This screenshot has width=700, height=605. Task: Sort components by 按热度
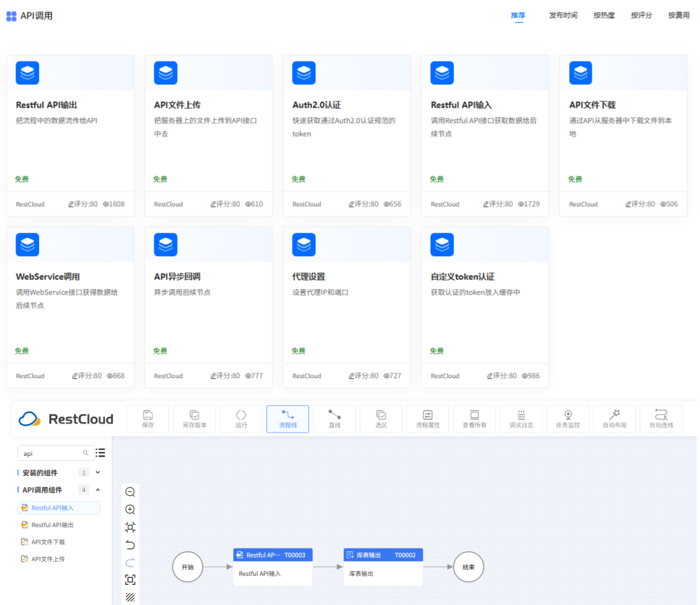coord(604,15)
